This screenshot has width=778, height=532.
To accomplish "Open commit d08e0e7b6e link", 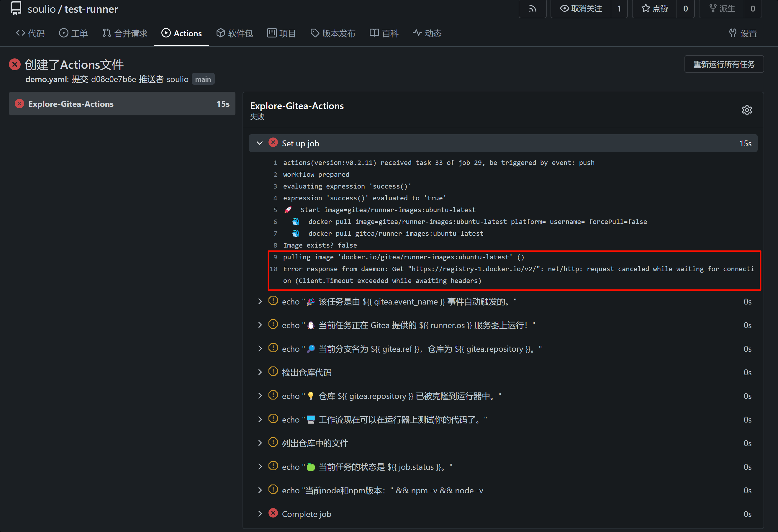I will [114, 79].
